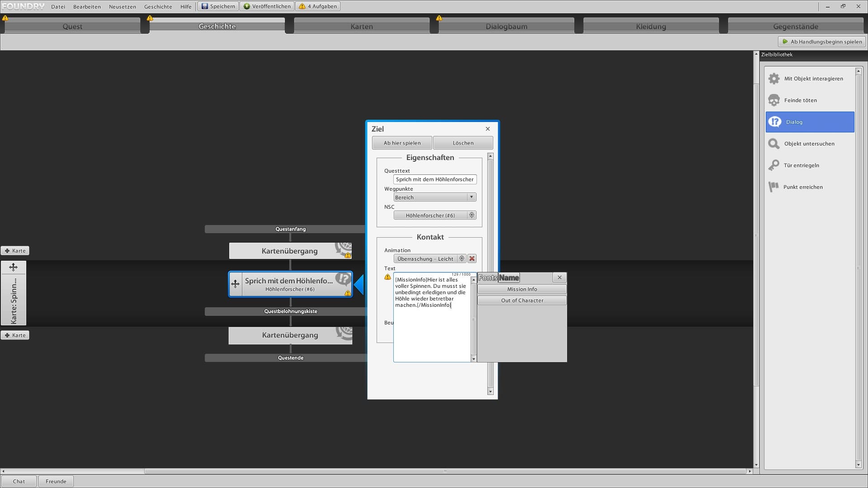Click the move handle on selected dialog node
Image resolution: width=868 pixels, height=488 pixels.
pos(235,284)
